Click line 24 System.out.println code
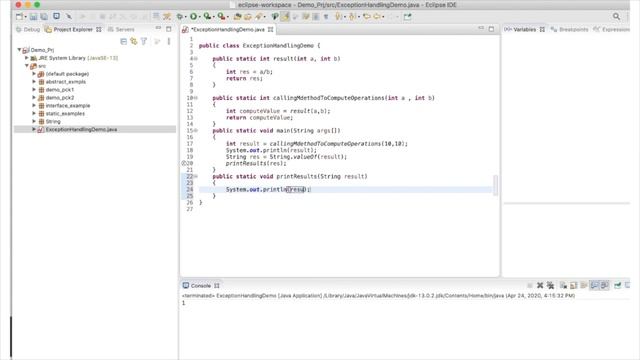The width and height of the screenshot is (640, 360). tap(268, 189)
